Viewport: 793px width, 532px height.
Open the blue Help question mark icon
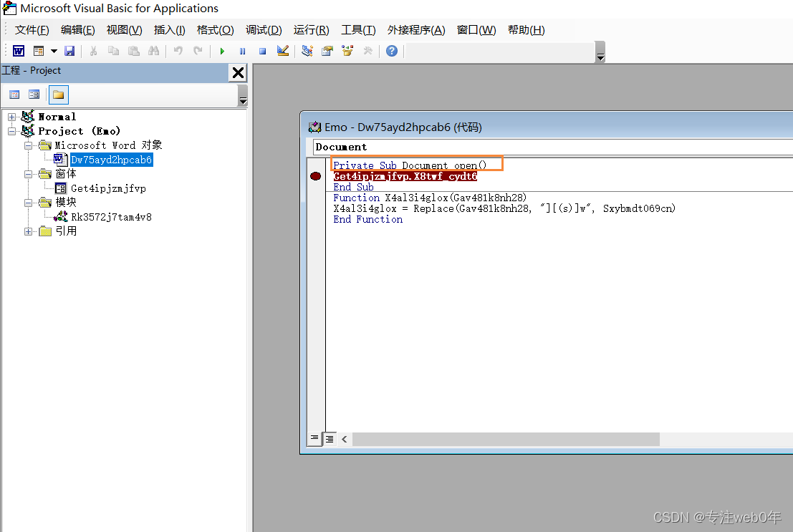tap(391, 51)
